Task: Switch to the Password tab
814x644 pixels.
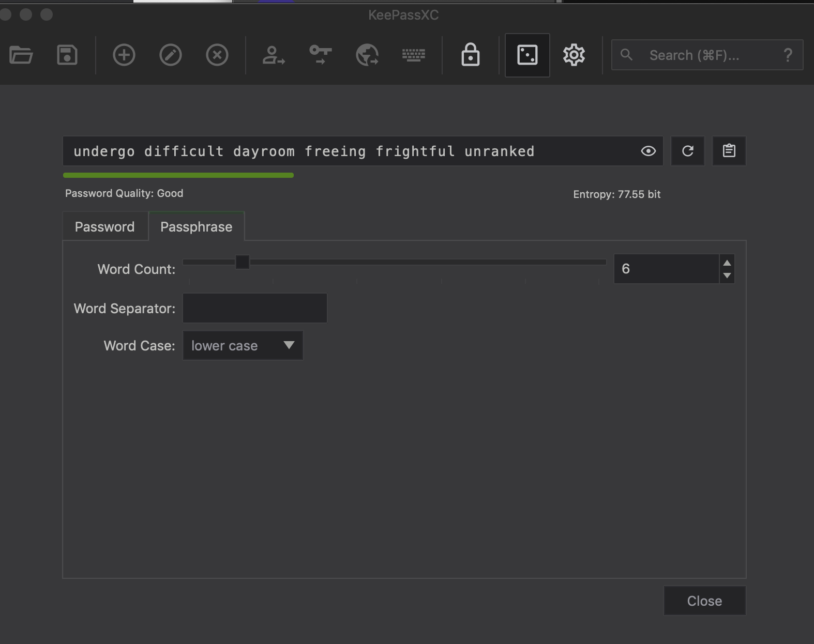Action: [105, 226]
